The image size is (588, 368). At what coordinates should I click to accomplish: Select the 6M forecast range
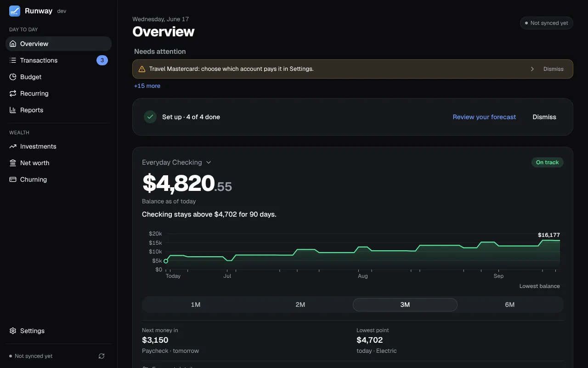point(510,305)
